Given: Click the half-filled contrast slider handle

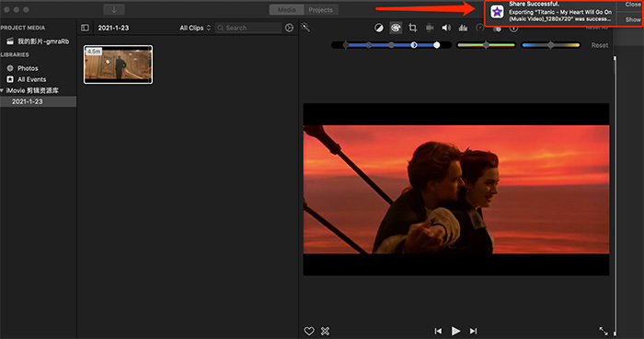Looking at the screenshot, I should coord(414,45).
